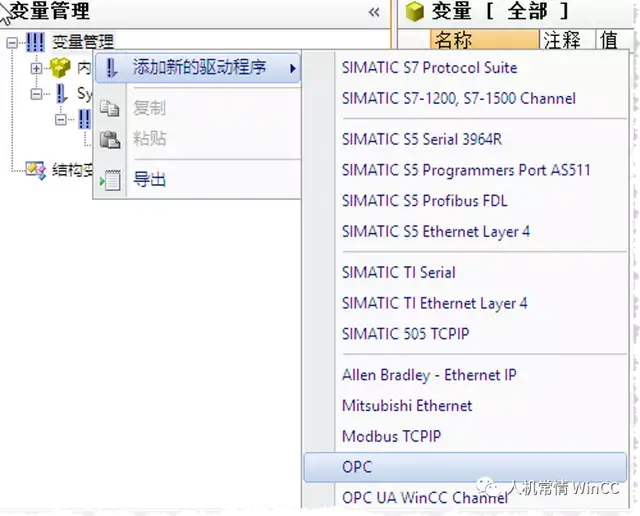Screen dimensions: 640x516
Task: Click the export icon beside 导出
Action: tap(110, 180)
